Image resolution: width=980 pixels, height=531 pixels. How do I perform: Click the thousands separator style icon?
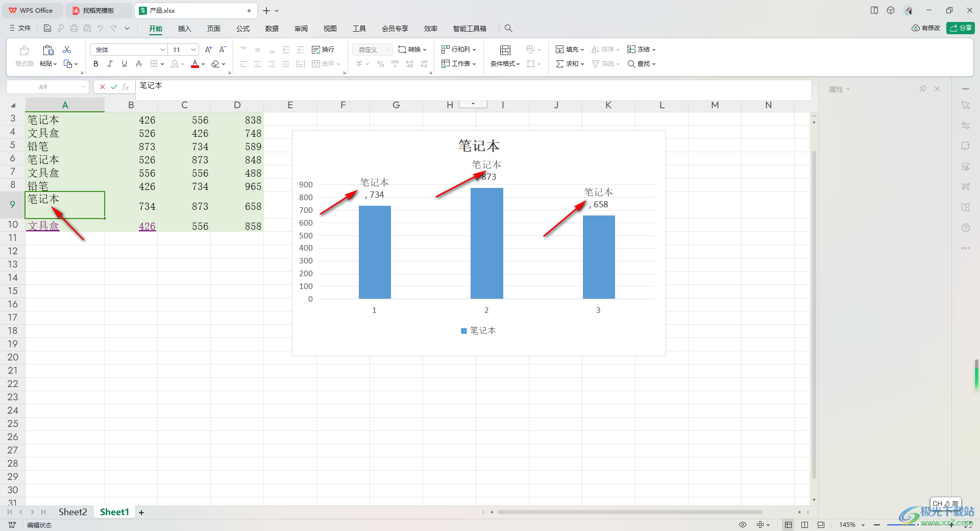[395, 64]
